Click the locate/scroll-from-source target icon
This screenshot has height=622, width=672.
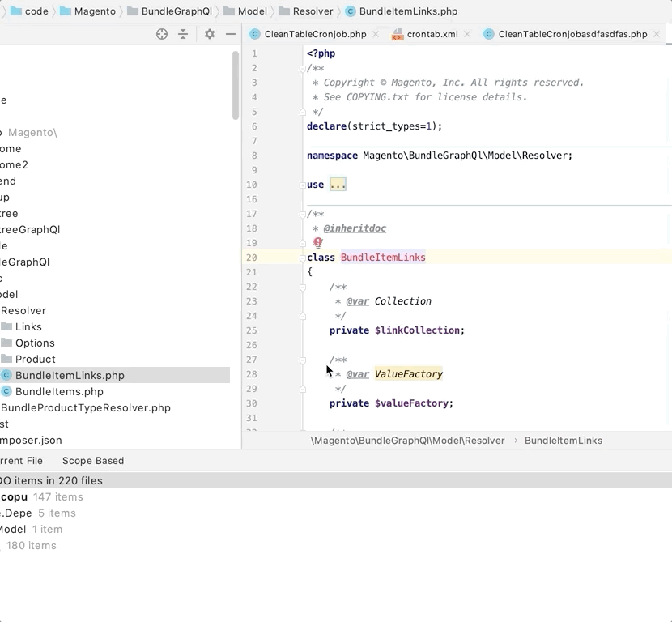(x=162, y=34)
